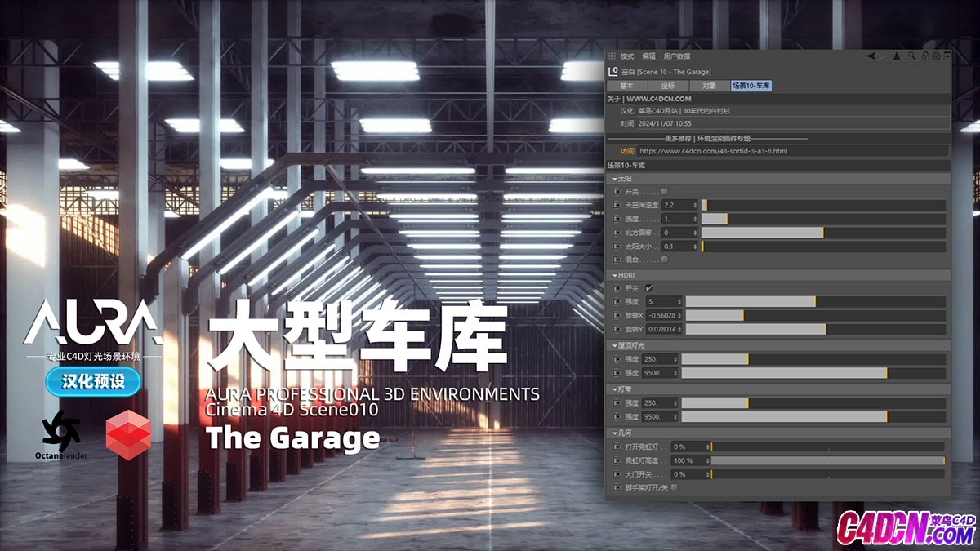Toggle the lock icon in the attribute panel
The height and width of the screenshot is (551, 980).
click(925, 56)
